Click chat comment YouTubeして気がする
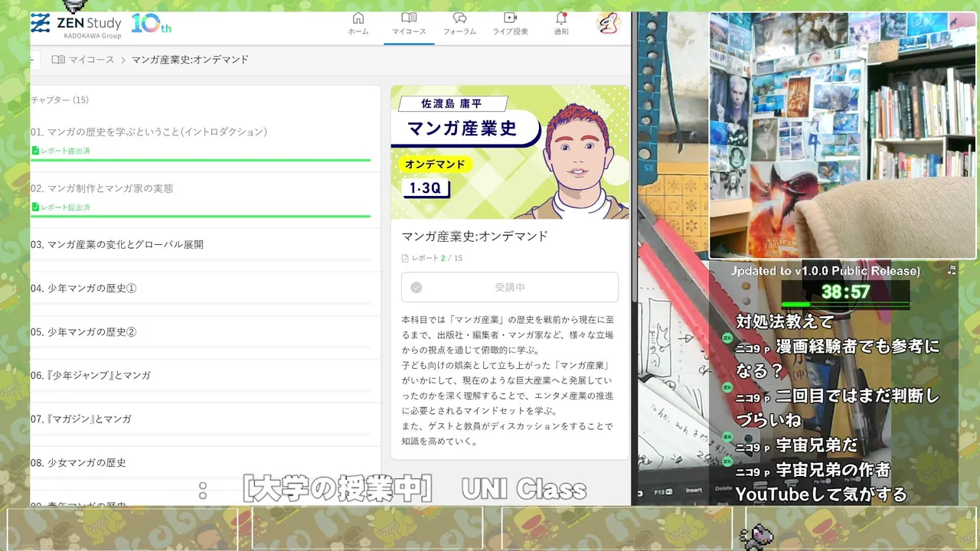This screenshot has width=980, height=551. [x=822, y=494]
